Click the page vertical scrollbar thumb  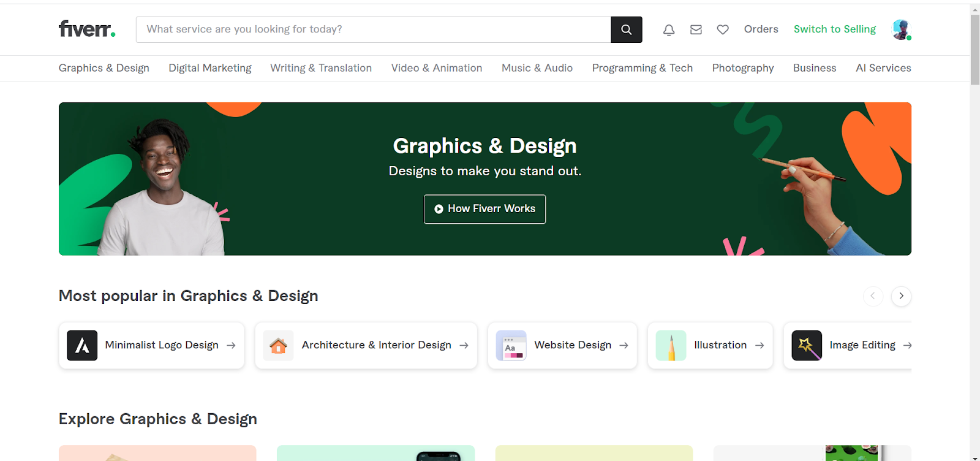pos(975,49)
